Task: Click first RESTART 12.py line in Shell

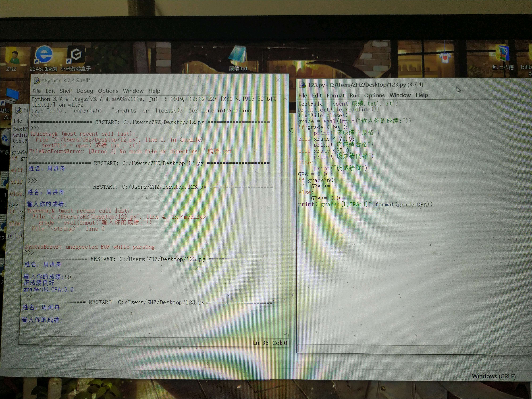Action: click(x=150, y=122)
